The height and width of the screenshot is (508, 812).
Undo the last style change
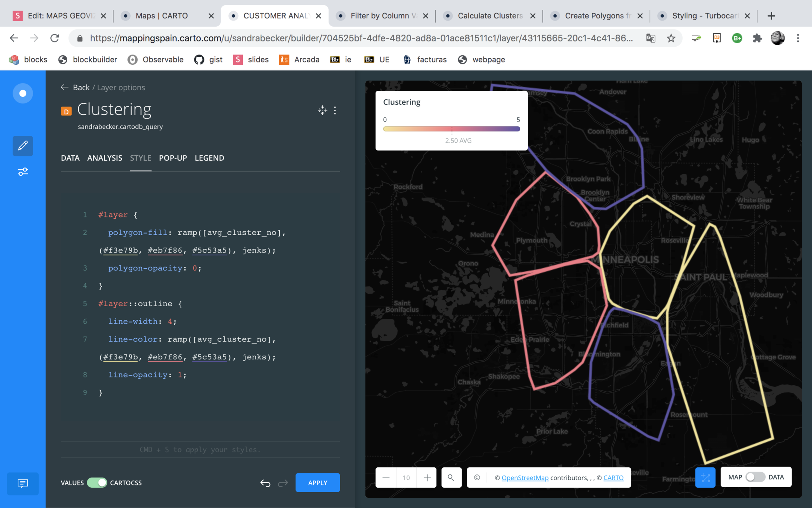tap(265, 483)
